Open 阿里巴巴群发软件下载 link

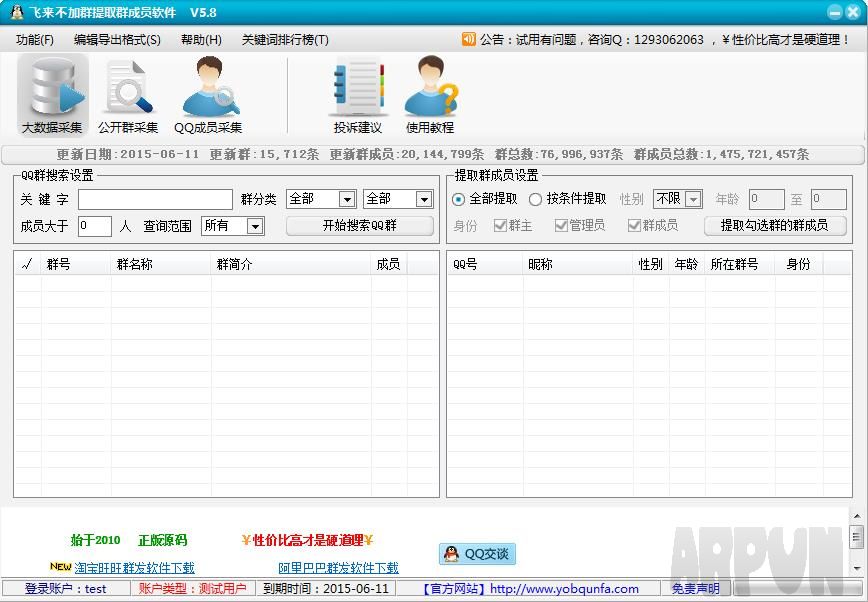pos(338,568)
